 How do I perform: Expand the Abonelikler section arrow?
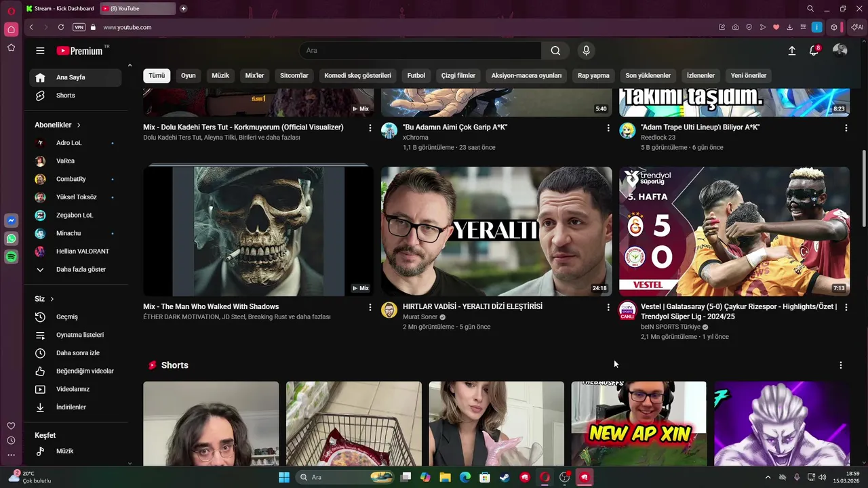point(79,125)
